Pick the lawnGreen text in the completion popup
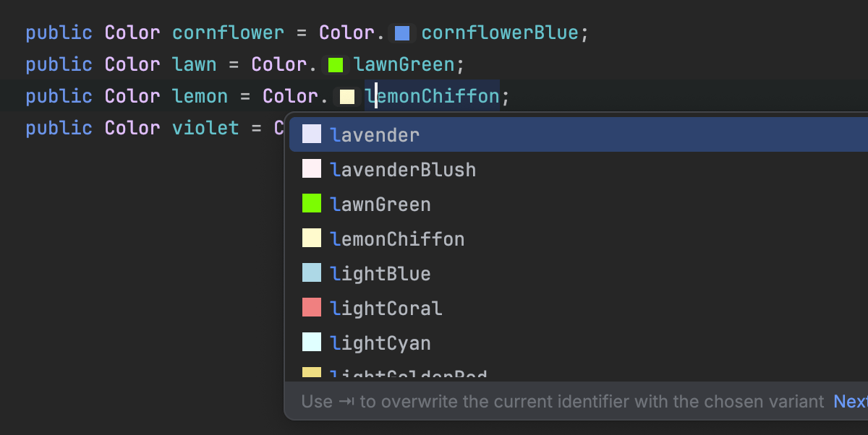This screenshot has width=868, height=435. tap(380, 204)
